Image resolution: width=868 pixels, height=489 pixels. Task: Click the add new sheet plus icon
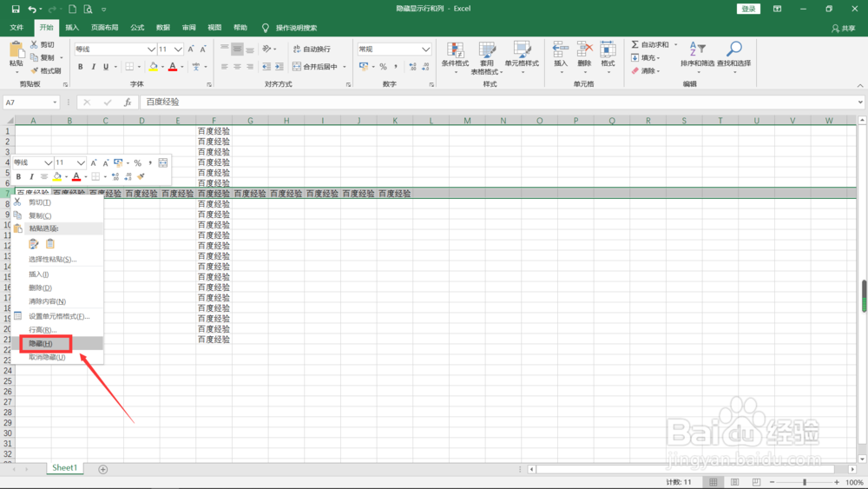pyautogui.click(x=103, y=469)
